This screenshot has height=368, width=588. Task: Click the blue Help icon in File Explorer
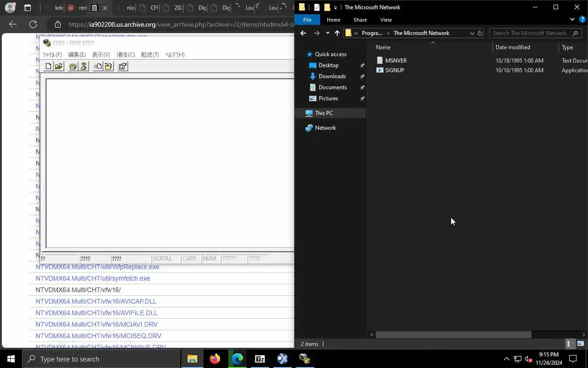(582, 20)
